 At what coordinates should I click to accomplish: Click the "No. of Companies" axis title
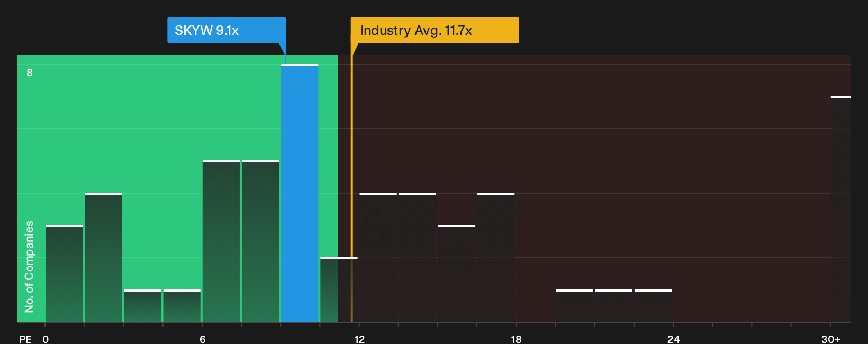pyautogui.click(x=29, y=266)
